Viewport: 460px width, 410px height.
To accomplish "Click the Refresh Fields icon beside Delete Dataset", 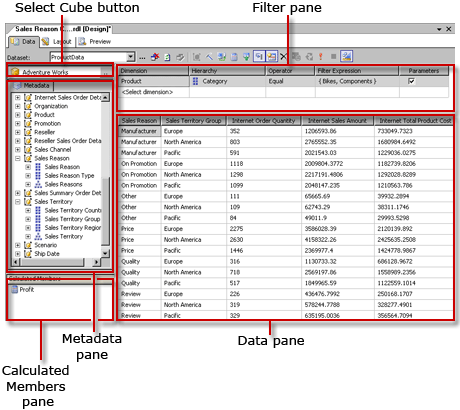I will pyautogui.click(x=167, y=57).
